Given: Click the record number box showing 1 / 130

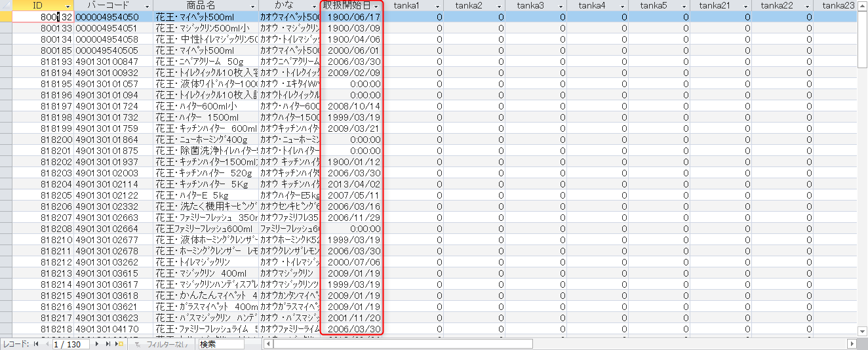Looking at the screenshot, I should click(71, 344).
